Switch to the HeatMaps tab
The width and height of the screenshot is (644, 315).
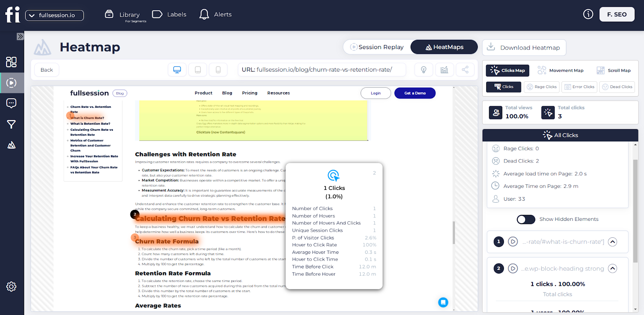pos(444,47)
